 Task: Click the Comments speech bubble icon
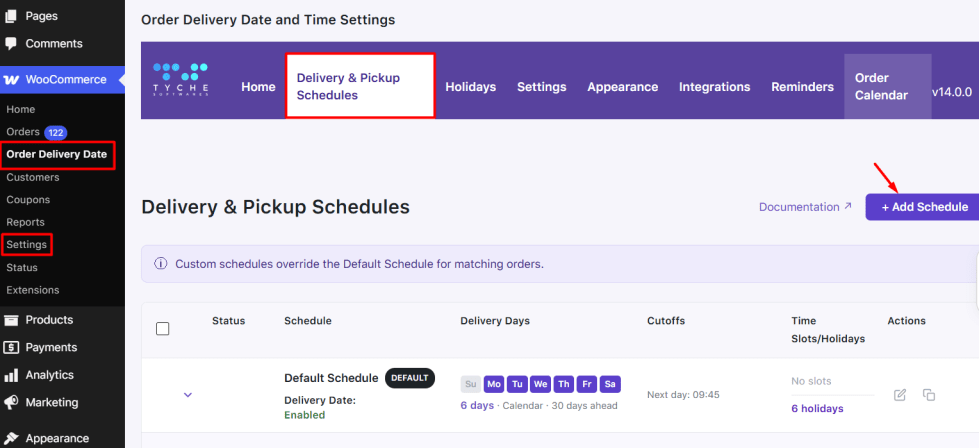coord(11,44)
